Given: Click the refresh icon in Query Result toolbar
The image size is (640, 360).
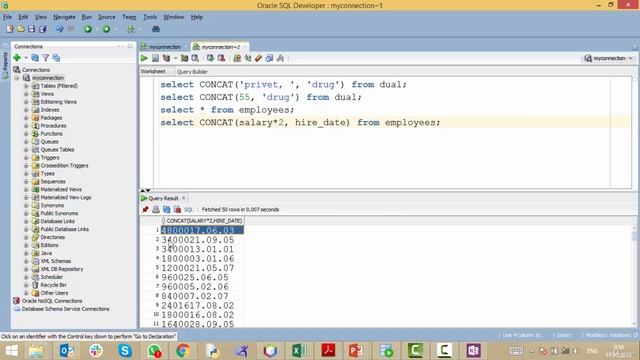Looking at the screenshot, I should pos(167,209).
